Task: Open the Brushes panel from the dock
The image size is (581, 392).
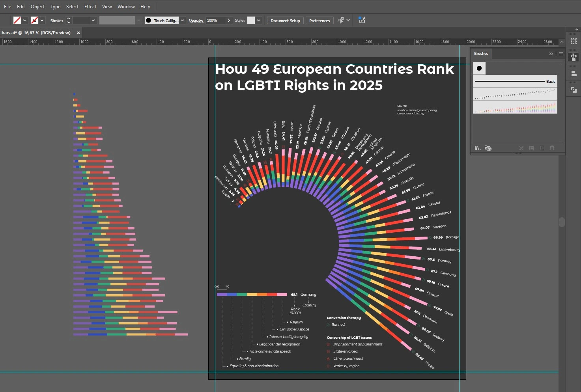Action: pos(574,57)
